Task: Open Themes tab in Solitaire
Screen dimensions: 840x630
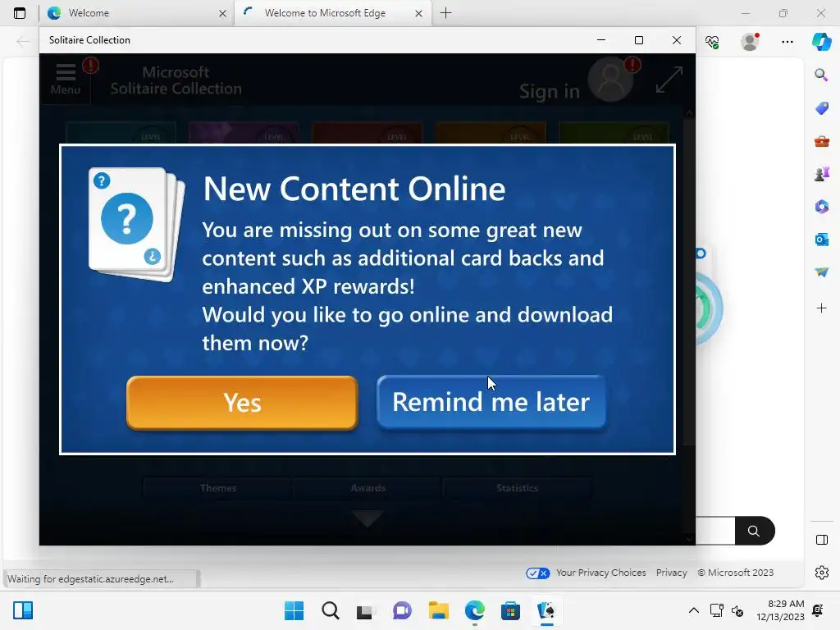Action: click(x=218, y=488)
